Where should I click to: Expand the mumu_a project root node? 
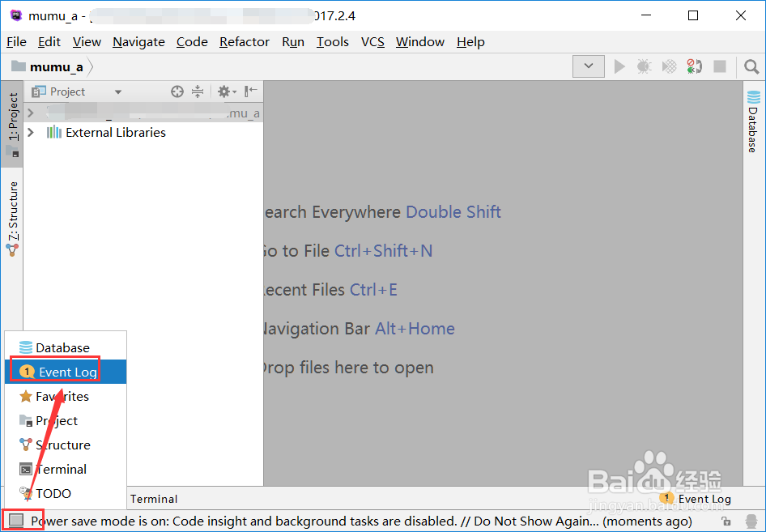point(31,113)
